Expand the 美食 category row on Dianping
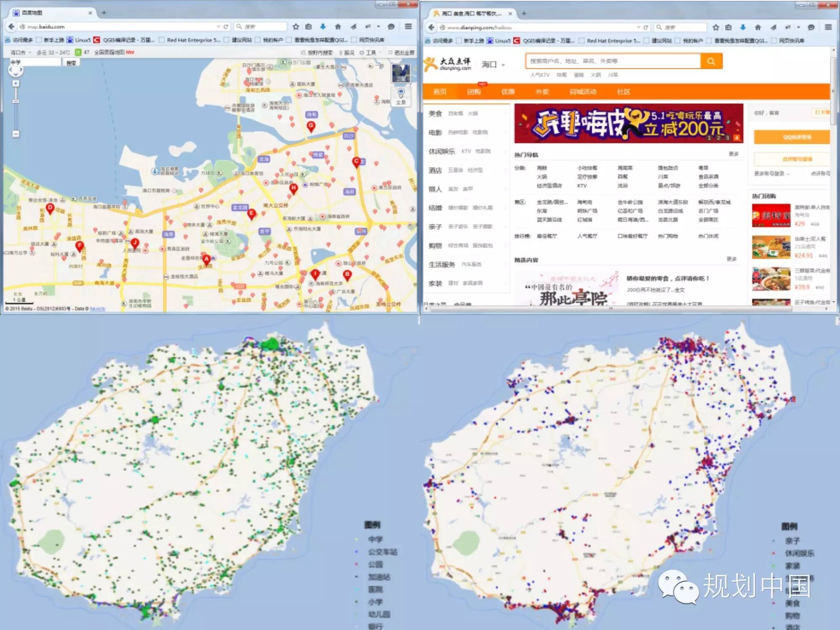 click(467, 113)
